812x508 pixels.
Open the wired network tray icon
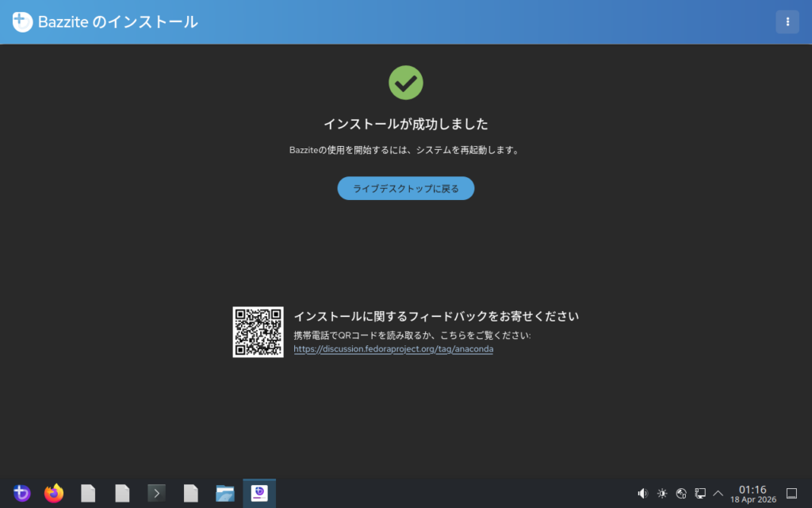point(700,494)
